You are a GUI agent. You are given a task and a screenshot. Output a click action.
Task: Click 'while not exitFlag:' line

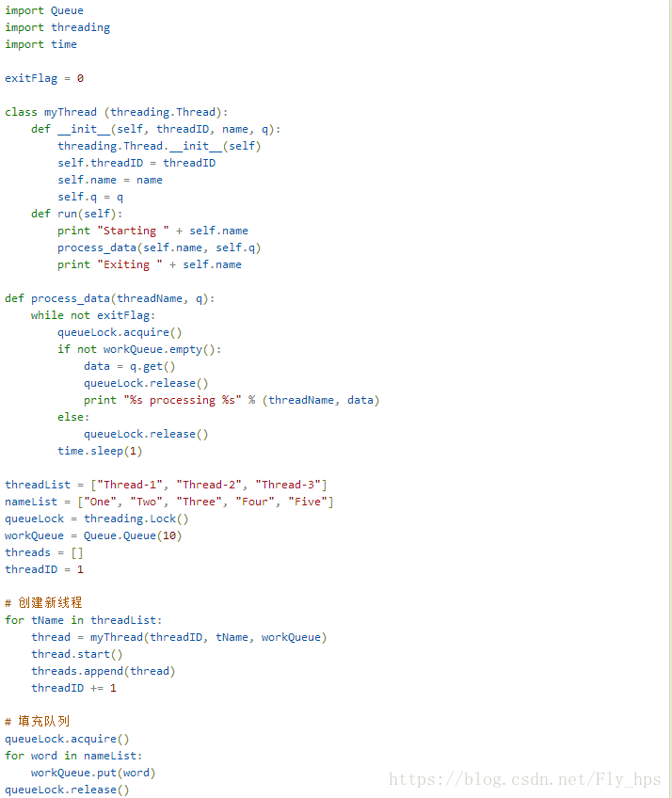(93, 315)
